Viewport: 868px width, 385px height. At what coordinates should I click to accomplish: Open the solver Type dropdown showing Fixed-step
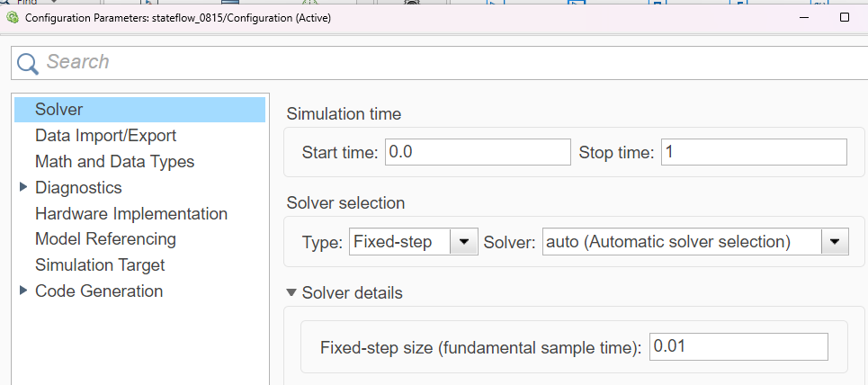(x=413, y=242)
